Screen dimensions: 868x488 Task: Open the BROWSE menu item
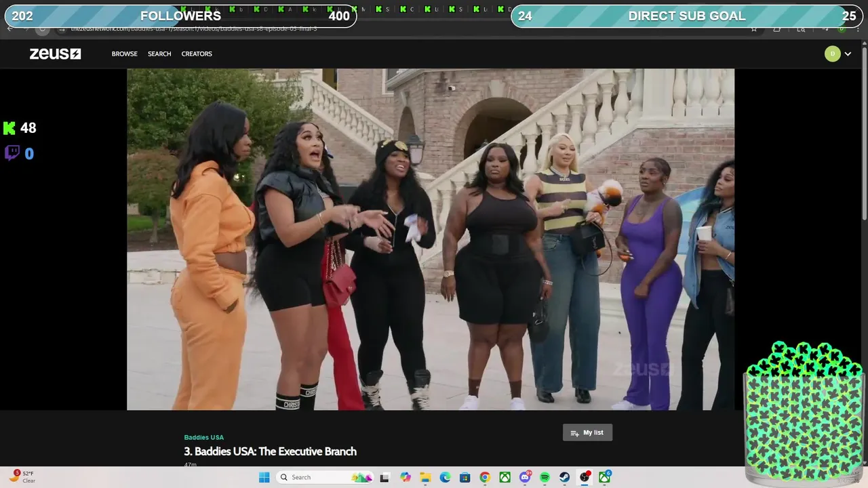point(125,54)
